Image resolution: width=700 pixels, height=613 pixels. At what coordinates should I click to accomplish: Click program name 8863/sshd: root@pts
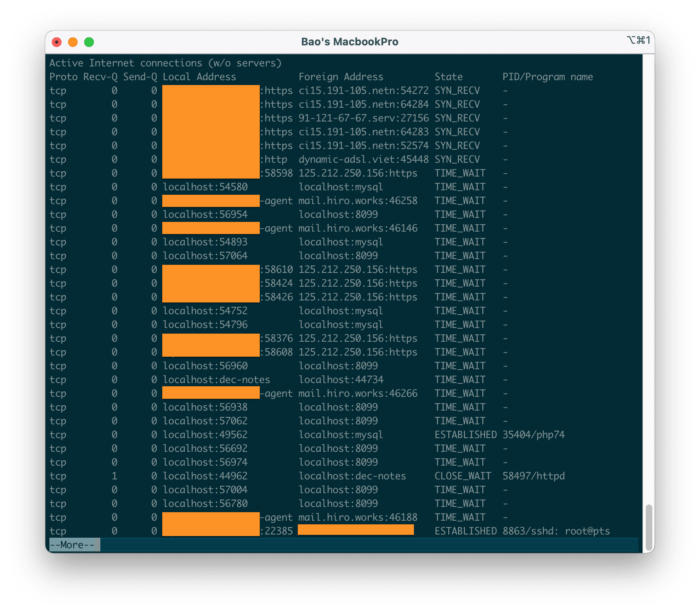pos(556,531)
